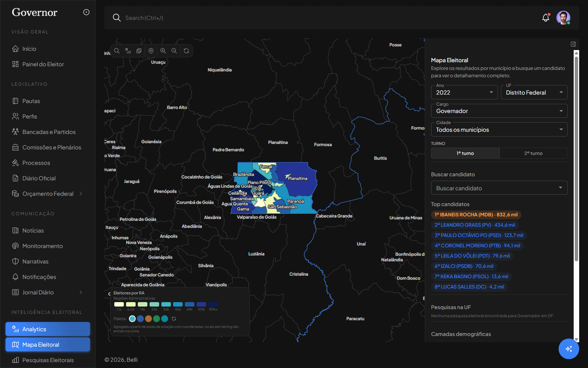
Task: Expand Jornal Diário submenu
Action: (x=48, y=292)
